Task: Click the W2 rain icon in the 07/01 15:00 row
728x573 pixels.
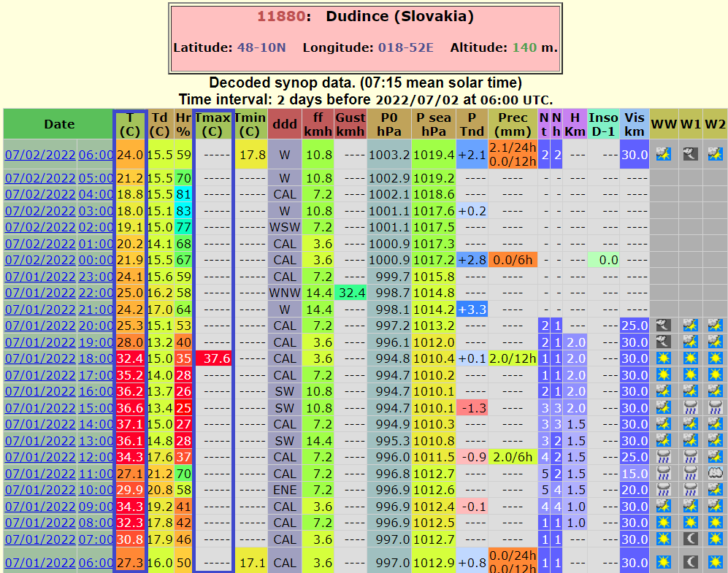Action: pos(716,408)
